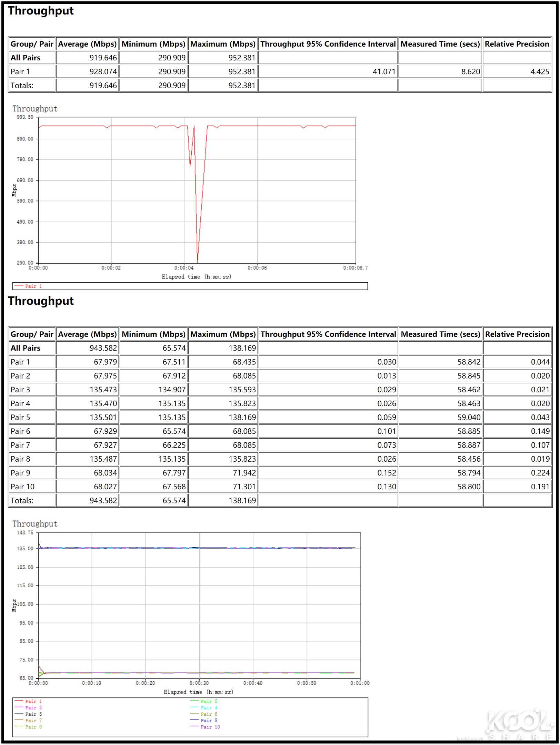This screenshot has height=745, width=560.
Task: Click Pair 3 minimum 134.907
Action: (172, 390)
